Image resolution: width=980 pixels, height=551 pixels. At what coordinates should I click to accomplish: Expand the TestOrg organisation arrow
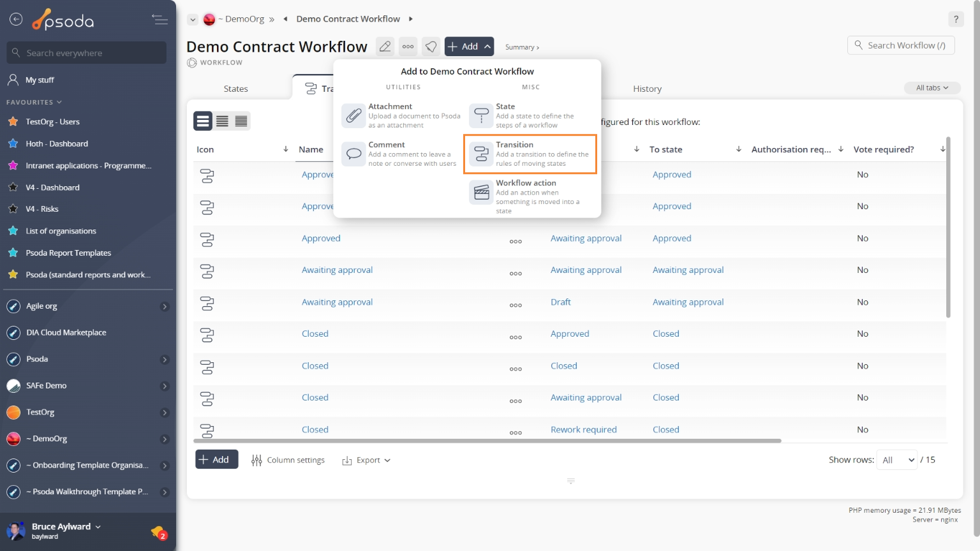pyautogui.click(x=165, y=413)
